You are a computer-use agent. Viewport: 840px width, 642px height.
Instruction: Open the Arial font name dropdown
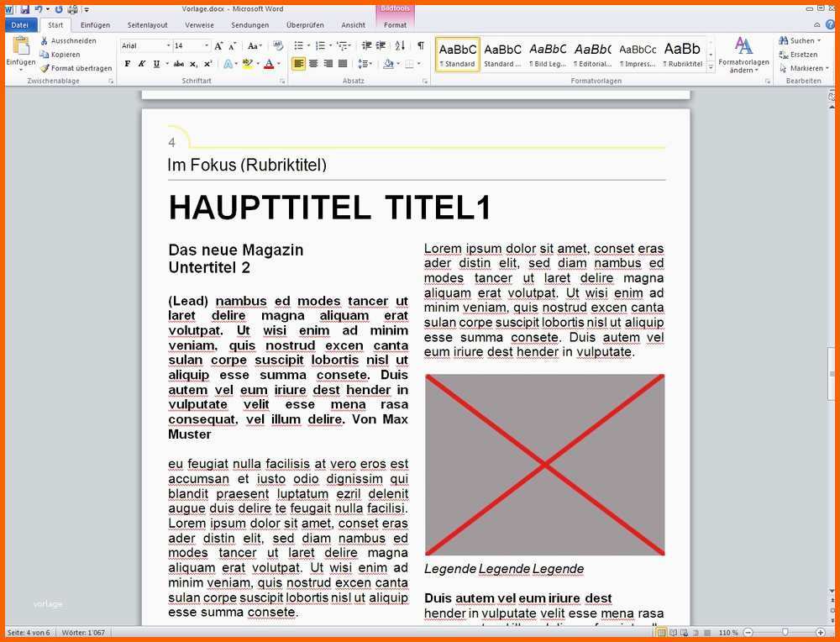click(168, 46)
